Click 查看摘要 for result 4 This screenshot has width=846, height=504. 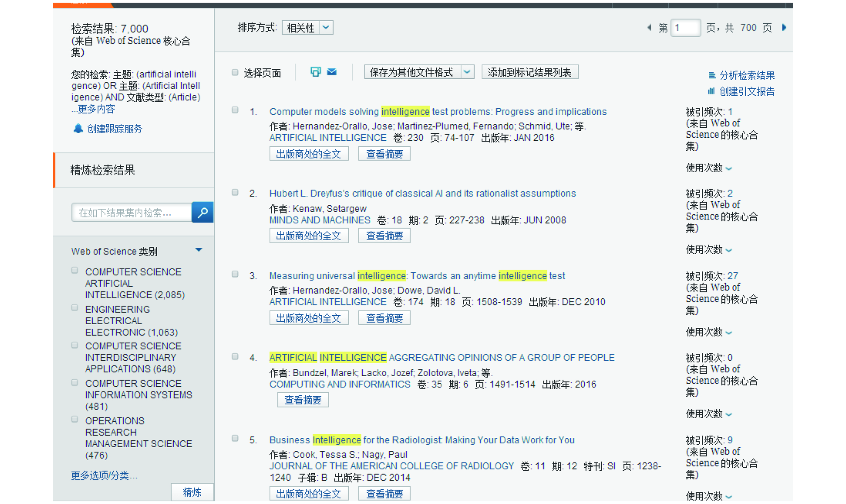coord(303,400)
